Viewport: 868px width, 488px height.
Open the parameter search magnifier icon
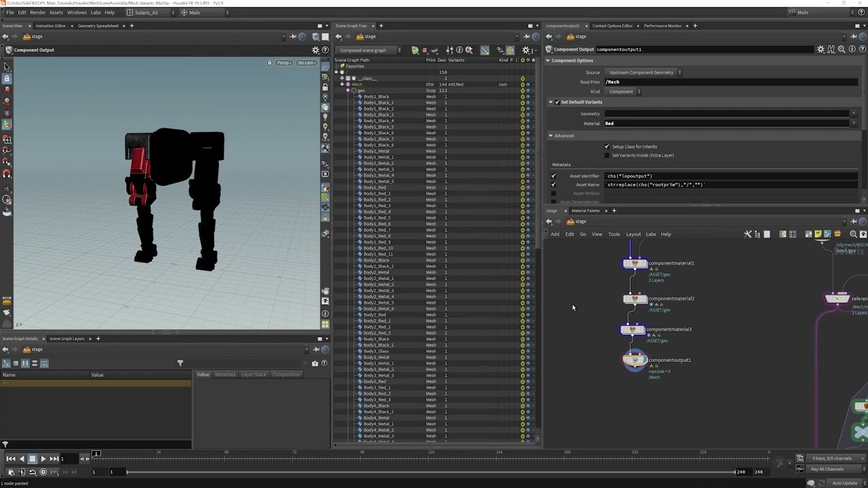point(841,49)
